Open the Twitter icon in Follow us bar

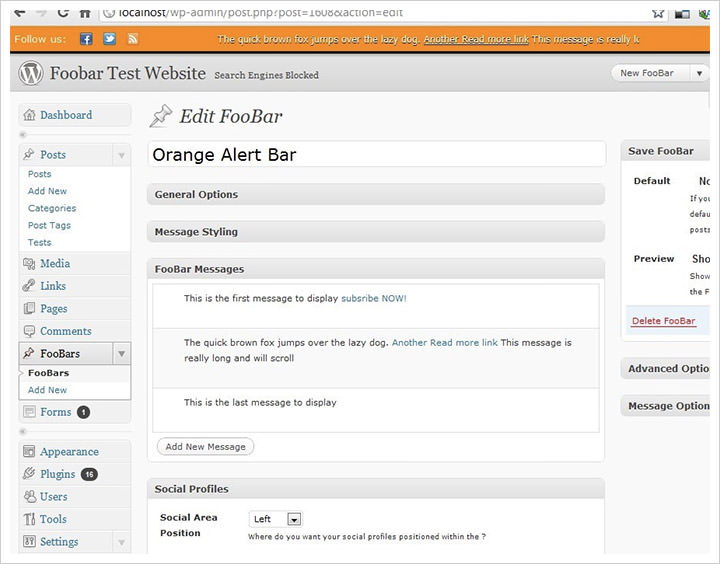[x=109, y=39]
